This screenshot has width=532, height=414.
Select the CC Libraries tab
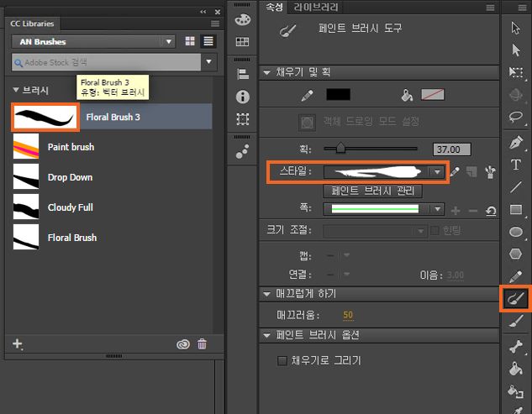32,24
